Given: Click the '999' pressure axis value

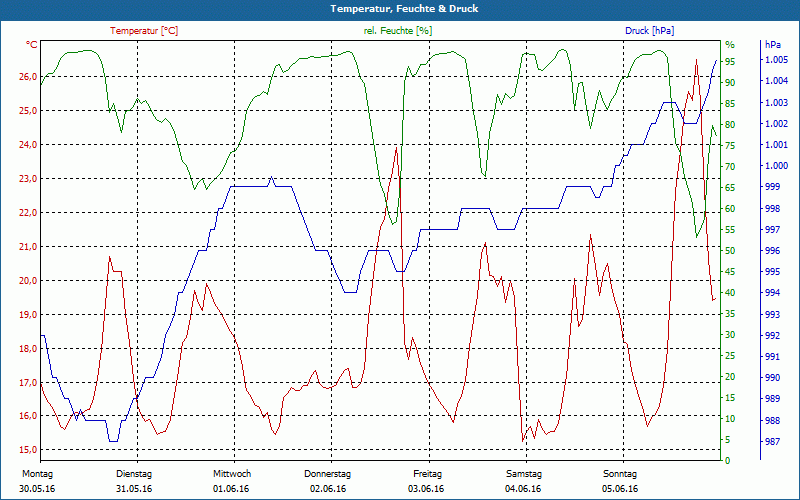Looking at the screenshot, I should click(x=772, y=187).
